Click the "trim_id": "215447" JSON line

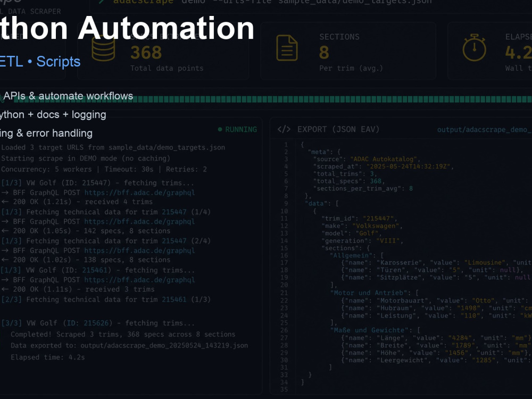tap(359, 219)
